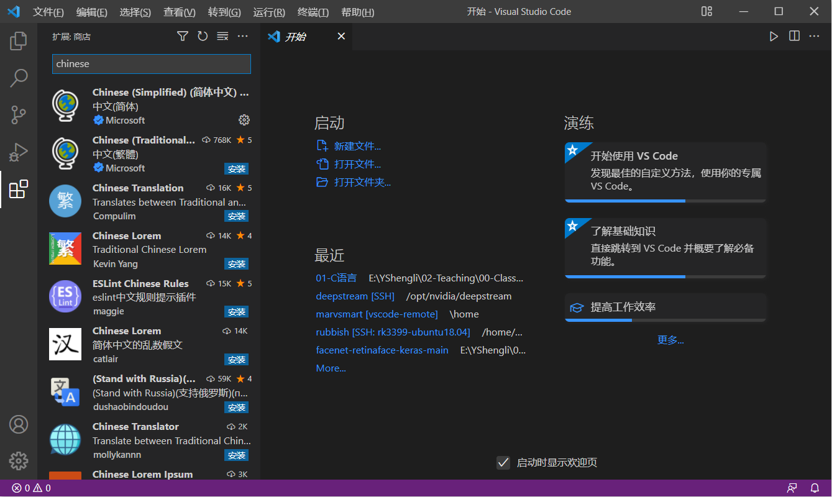Click the 新建文件... link
Image resolution: width=832 pixels, height=497 pixels.
357,146
